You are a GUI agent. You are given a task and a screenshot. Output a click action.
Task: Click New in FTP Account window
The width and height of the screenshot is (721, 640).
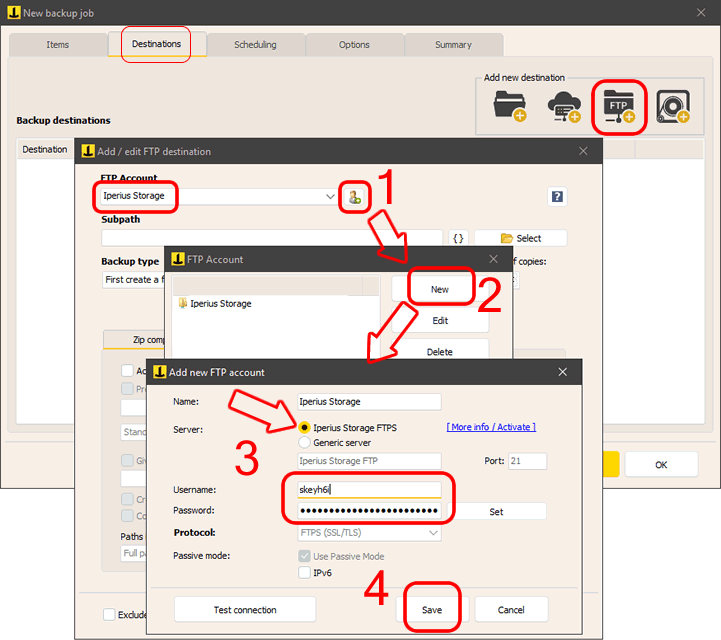440,289
